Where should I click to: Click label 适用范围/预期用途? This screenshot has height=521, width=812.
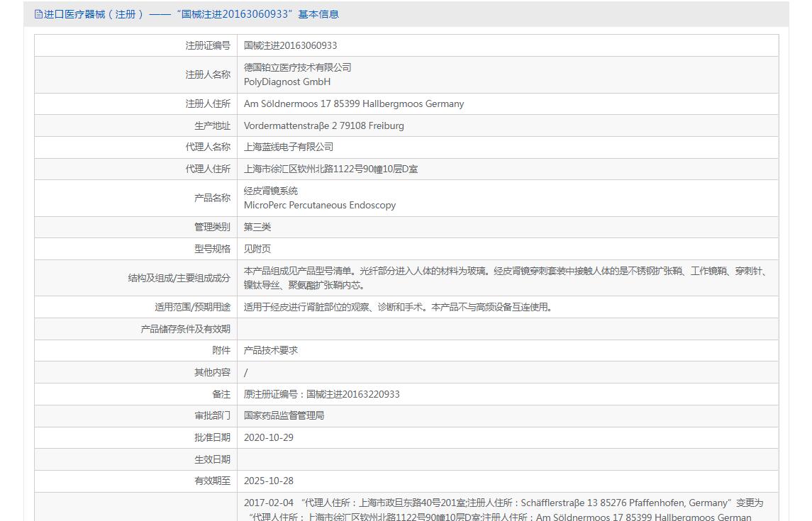coord(192,307)
